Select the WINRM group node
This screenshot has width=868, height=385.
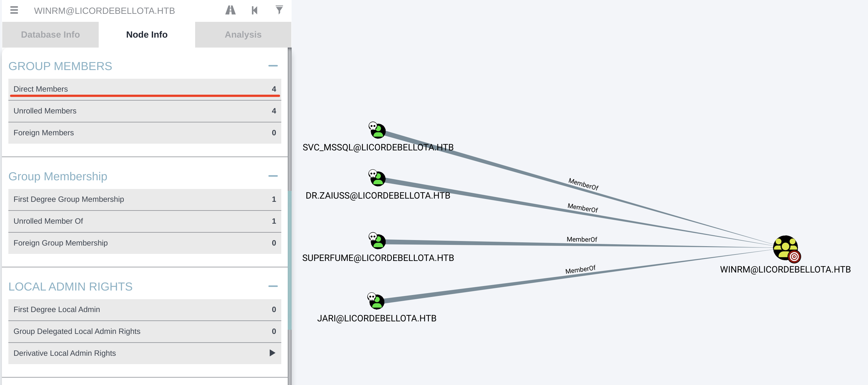[785, 248]
